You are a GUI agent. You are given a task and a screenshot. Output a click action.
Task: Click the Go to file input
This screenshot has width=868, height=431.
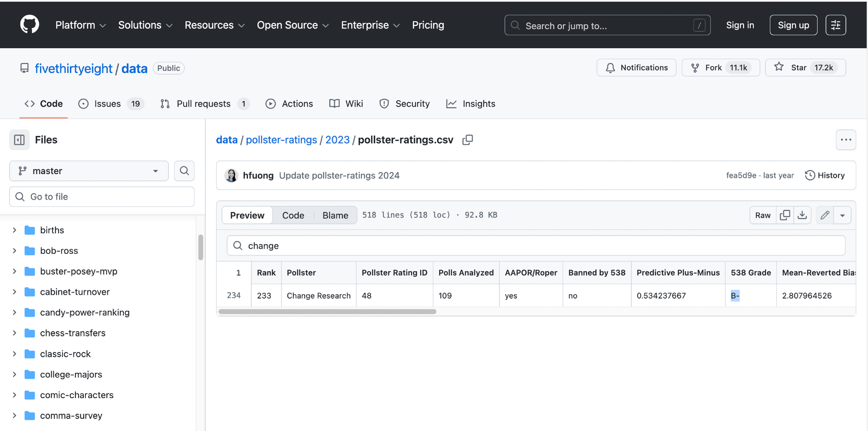[102, 197]
